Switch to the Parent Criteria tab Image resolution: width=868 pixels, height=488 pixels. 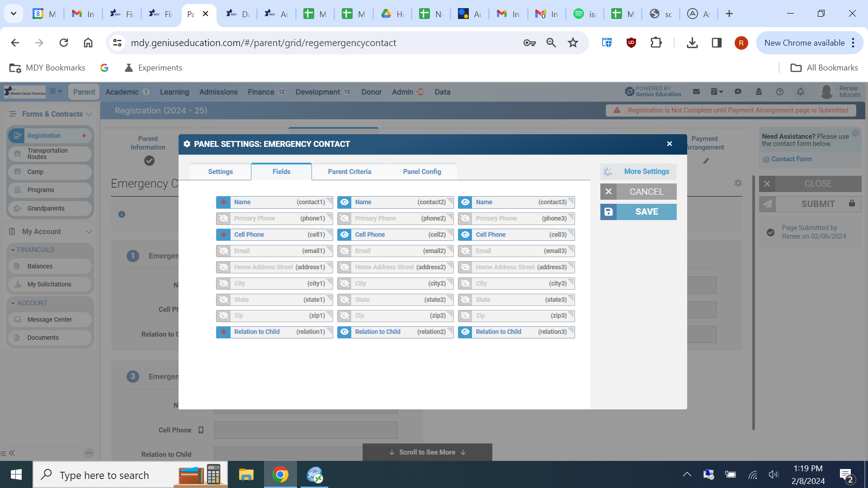[x=349, y=172]
